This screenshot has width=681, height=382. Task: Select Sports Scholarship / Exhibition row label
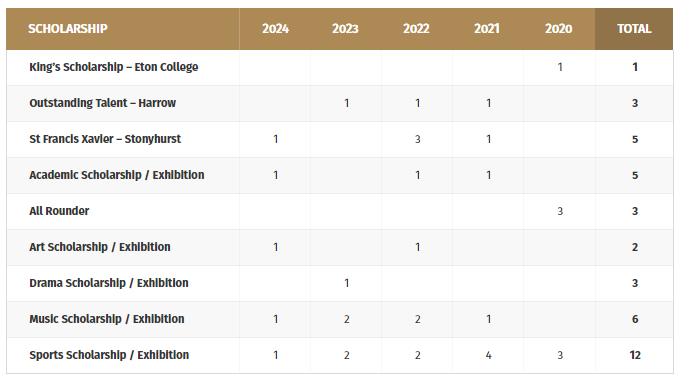pyautogui.click(x=109, y=355)
